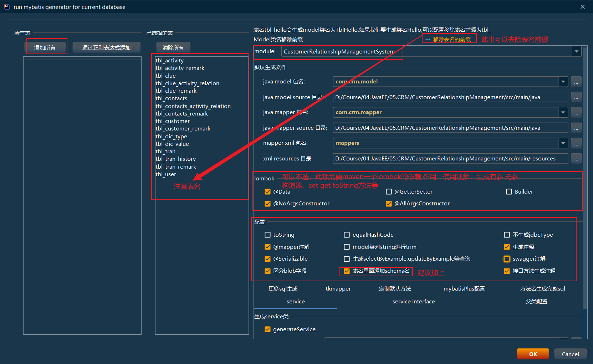The height and width of the screenshot is (364, 593).
Task: Browse for java model package name
Action: pos(576,82)
